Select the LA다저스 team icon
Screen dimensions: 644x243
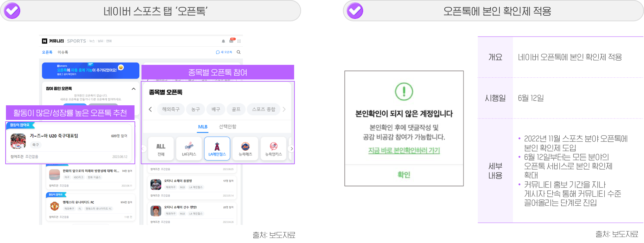(x=189, y=149)
